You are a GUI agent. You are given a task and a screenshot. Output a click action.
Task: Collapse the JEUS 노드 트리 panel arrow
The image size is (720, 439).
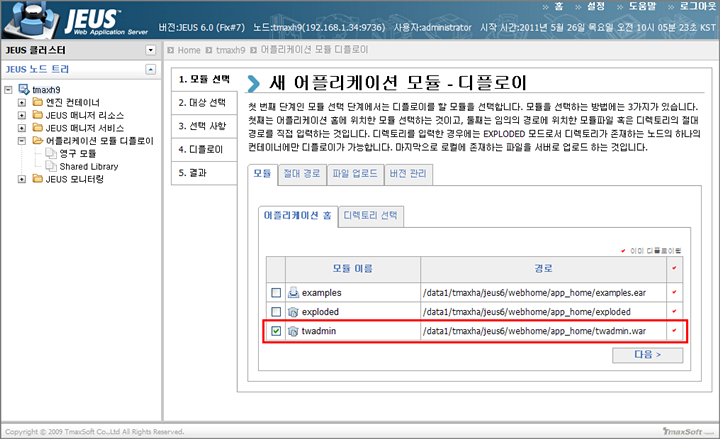point(151,69)
